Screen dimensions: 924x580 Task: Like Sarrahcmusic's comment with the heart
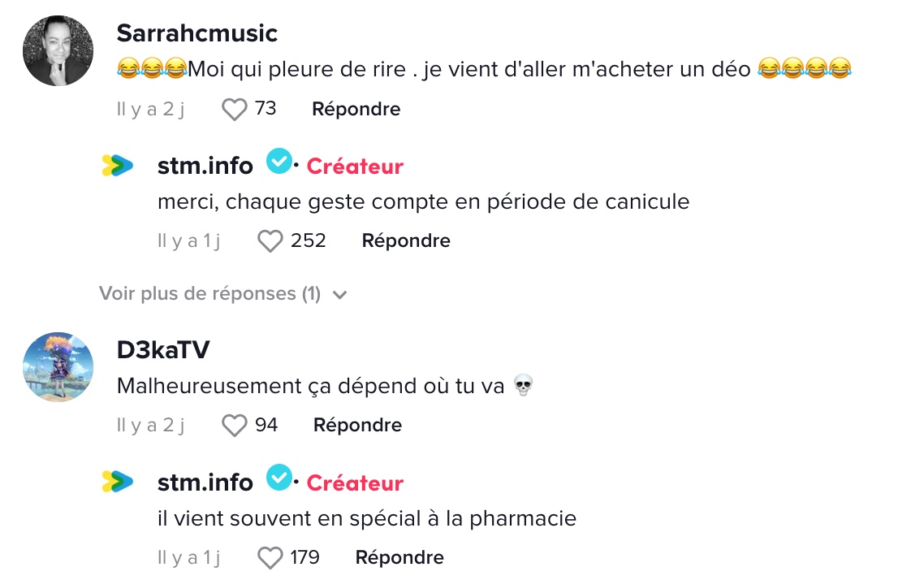(x=234, y=110)
